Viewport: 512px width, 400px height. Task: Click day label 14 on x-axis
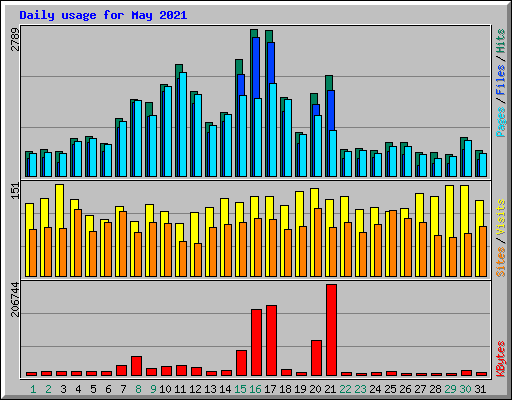(x=225, y=389)
